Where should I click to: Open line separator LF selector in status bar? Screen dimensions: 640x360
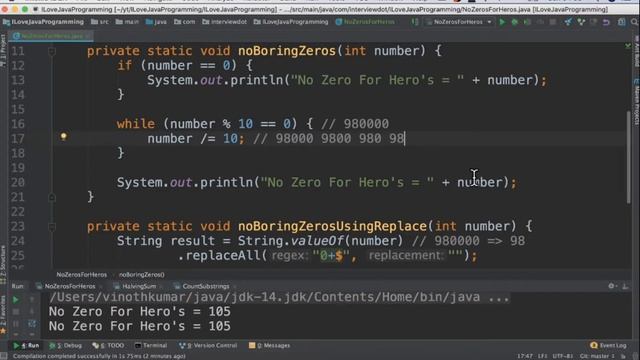[542, 356]
